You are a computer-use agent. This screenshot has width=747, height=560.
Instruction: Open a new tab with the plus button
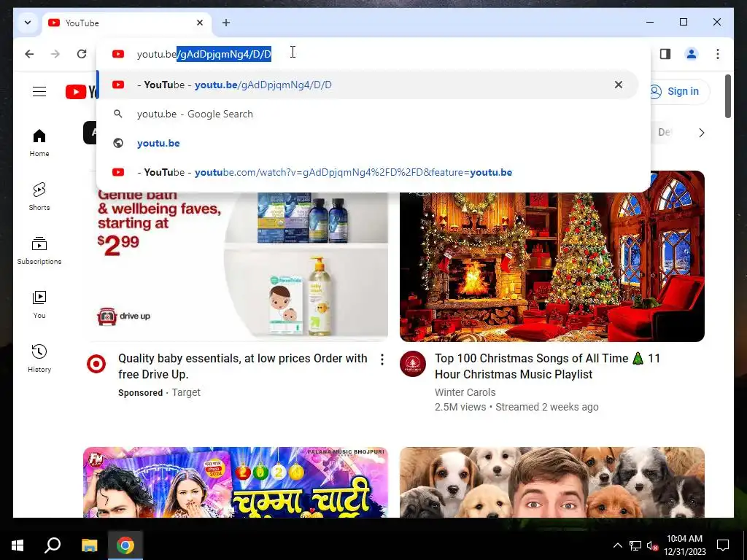pyautogui.click(x=226, y=23)
